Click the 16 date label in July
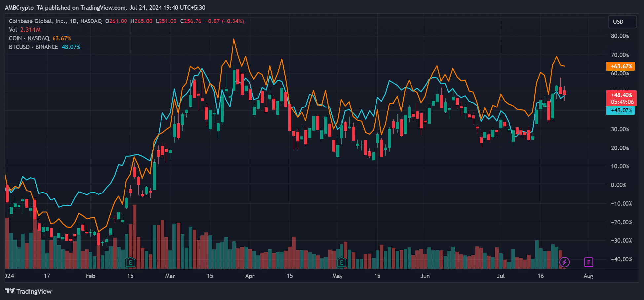The width and height of the screenshot is (644, 300). (541, 276)
